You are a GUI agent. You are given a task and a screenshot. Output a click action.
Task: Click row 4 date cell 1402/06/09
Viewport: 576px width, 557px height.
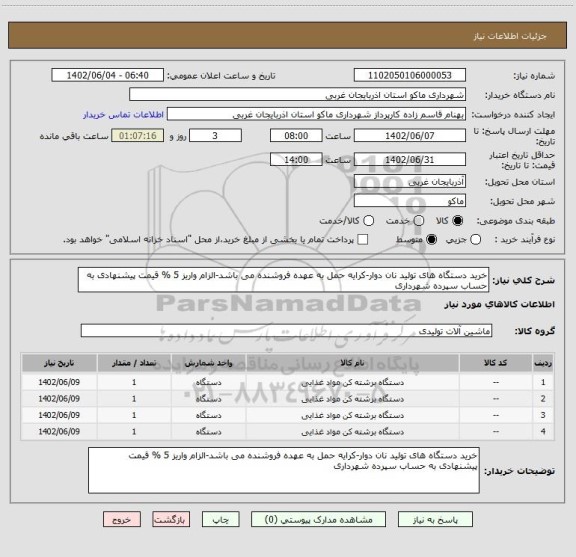coord(59,432)
